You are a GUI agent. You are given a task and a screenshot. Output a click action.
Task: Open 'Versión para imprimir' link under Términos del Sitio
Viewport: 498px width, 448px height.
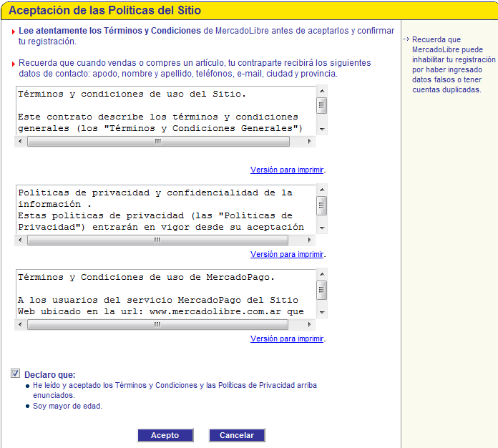tap(287, 170)
